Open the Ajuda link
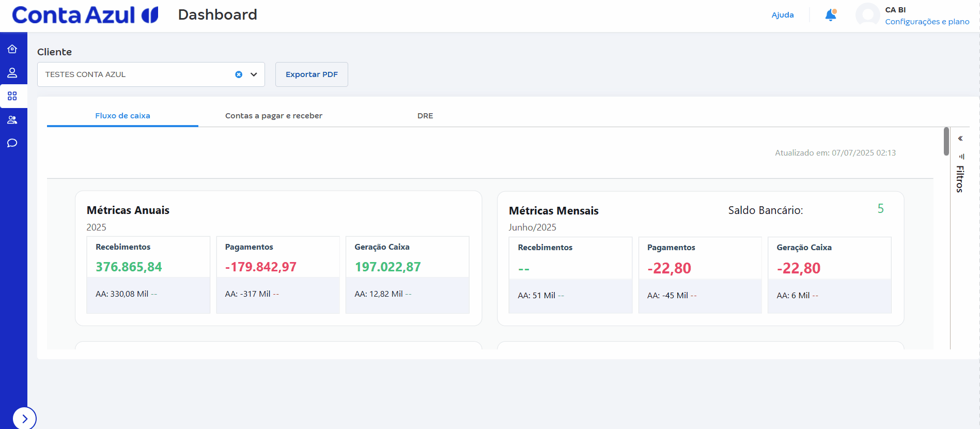980x429 pixels. click(x=783, y=15)
